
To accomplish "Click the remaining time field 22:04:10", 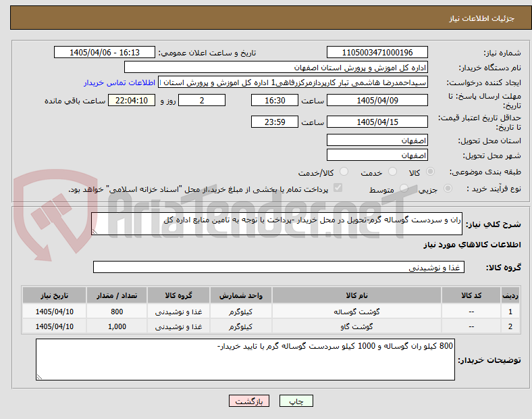I will pos(132,101).
